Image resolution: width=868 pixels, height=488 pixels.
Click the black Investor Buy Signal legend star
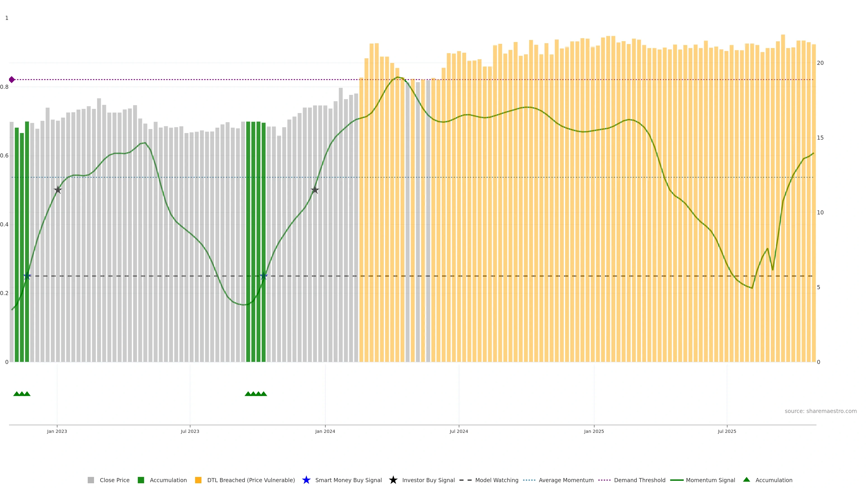(x=393, y=480)
